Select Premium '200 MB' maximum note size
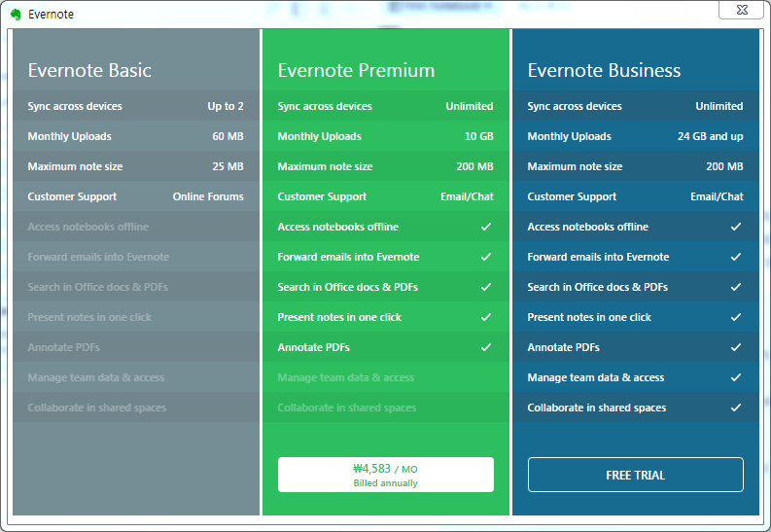Screen dimensions: 771x532 point(474,166)
